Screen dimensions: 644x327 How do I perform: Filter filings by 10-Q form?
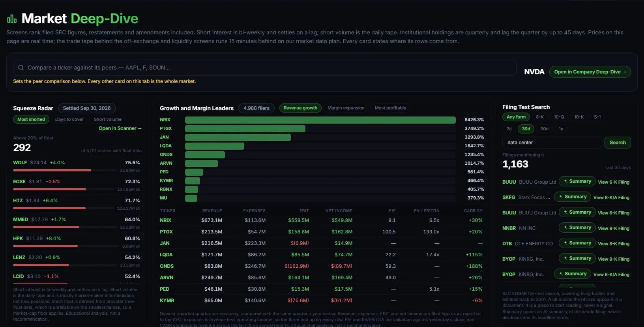pyautogui.click(x=559, y=117)
